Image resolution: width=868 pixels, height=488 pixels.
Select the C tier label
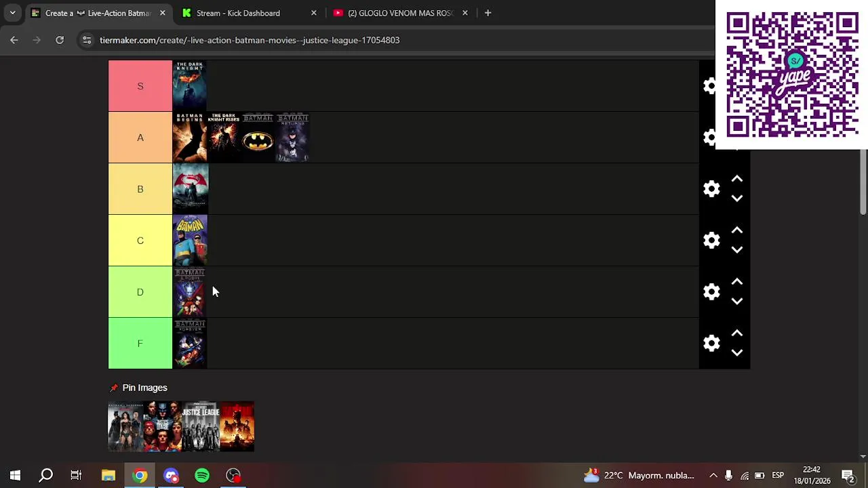tap(140, 241)
